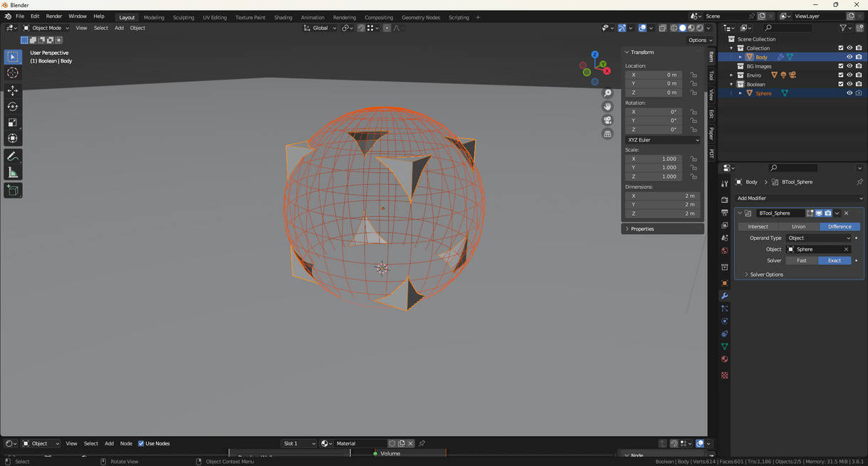
Task: Open the Modifier properties wrench tab
Action: (x=724, y=296)
